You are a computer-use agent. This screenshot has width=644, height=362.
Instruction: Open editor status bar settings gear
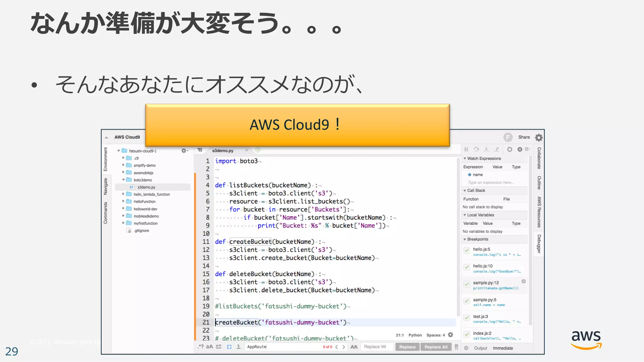(x=451, y=335)
